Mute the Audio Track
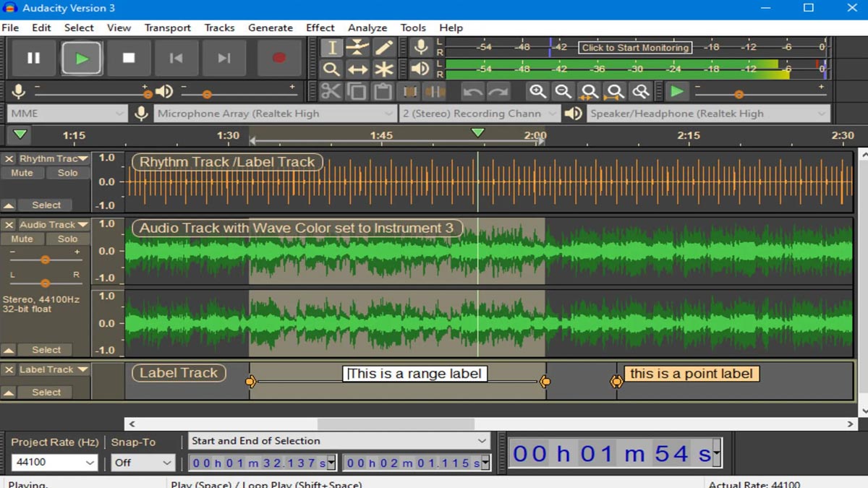This screenshot has width=868, height=488. pyautogui.click(x=22, y=239)
